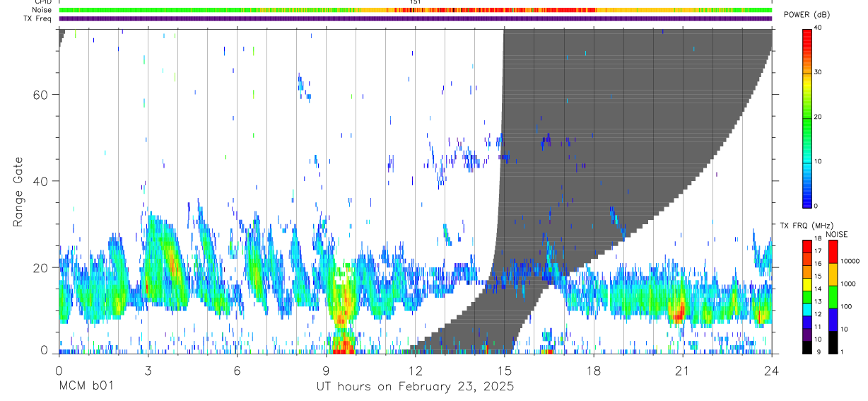This screenshot has height=401, width=868.
Task: Click y-axis tick label '60'
Action: point(40,94)
